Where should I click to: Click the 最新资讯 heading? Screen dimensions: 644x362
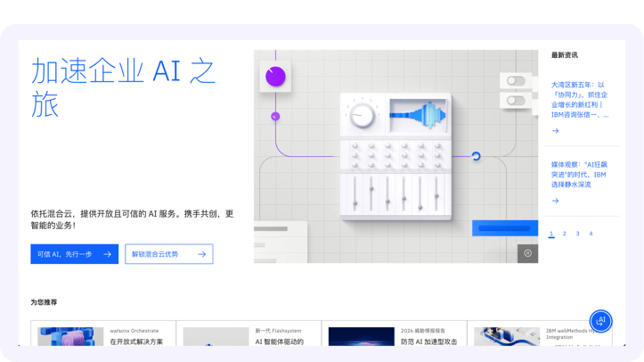click(565, 55)
